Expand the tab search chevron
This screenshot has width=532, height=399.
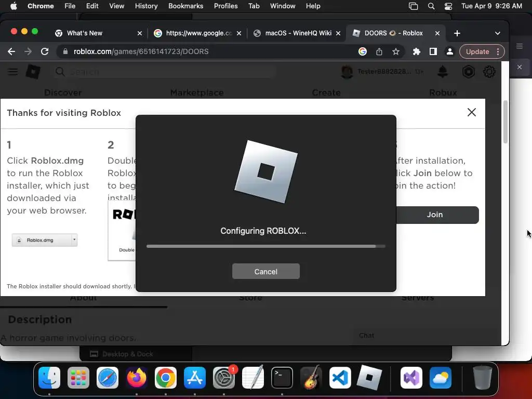pyautogui.click(x=497, y=33)
